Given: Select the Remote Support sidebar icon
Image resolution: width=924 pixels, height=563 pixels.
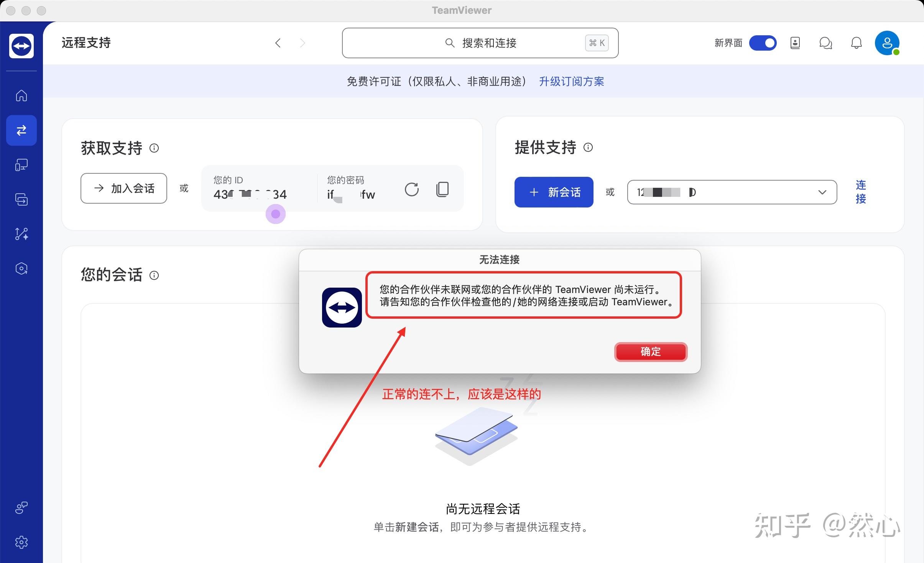Looking at the screenshot, I should click(21, 130).
